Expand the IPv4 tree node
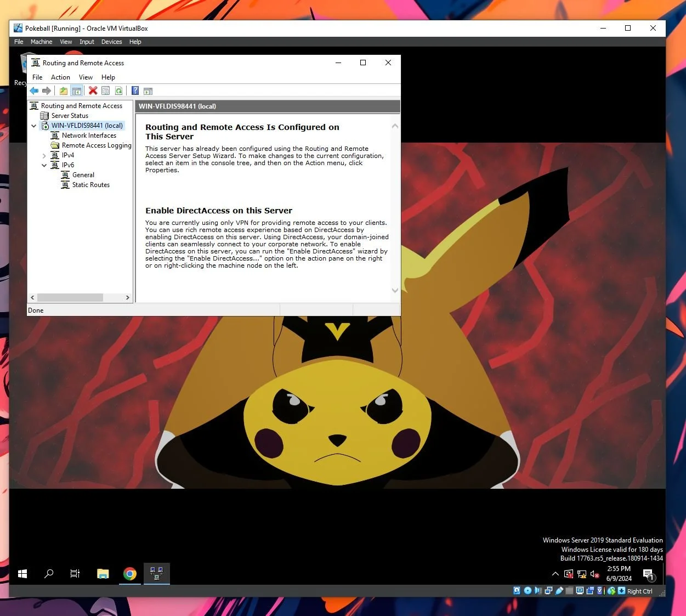Image resolution: width=686 pixels, height=616 pixels. [x=44, y=156]
